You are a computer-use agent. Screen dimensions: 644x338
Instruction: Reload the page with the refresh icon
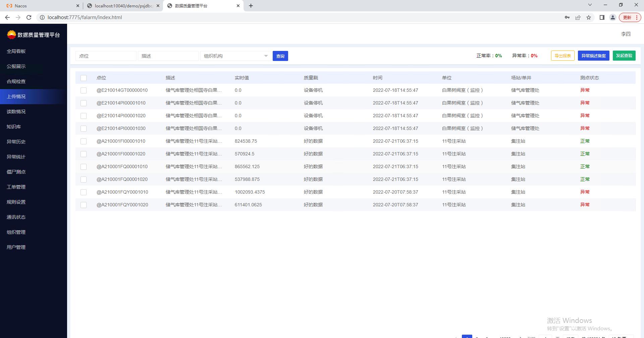click(x=29, y=17)
